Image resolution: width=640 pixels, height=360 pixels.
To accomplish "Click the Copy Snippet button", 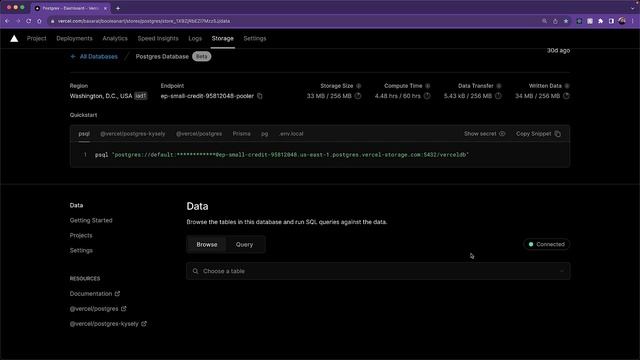I will (538, 134).
